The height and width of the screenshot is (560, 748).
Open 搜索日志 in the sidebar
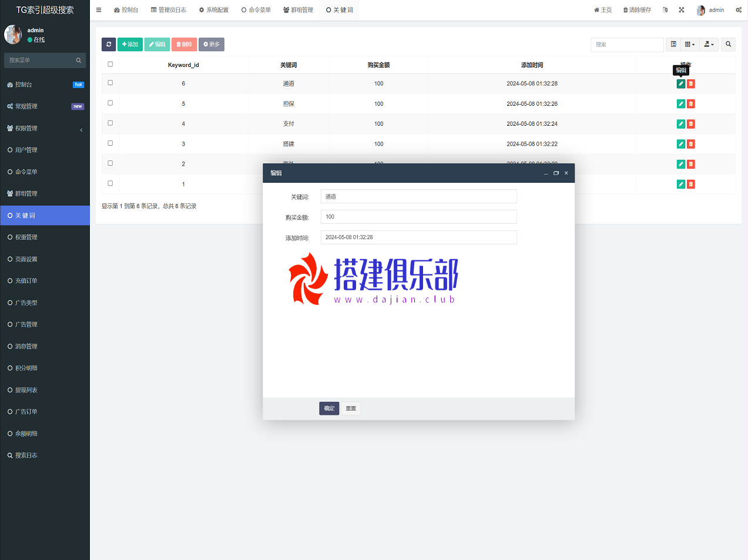click(45, 455)
